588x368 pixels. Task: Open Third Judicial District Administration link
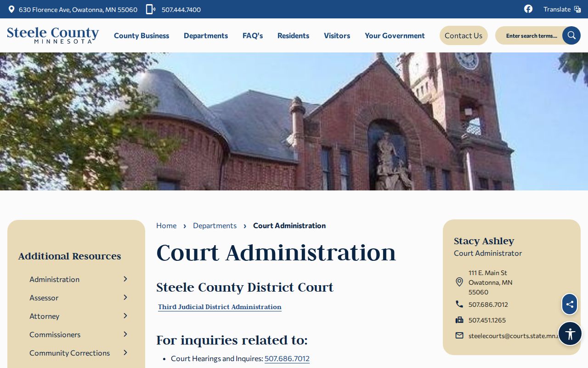click(x=220, y=307)
